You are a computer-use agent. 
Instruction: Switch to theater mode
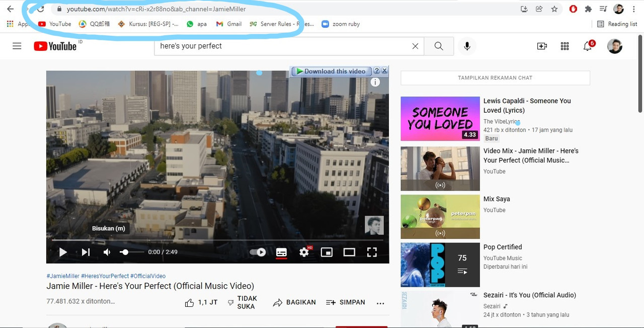[x=349, y=252]
